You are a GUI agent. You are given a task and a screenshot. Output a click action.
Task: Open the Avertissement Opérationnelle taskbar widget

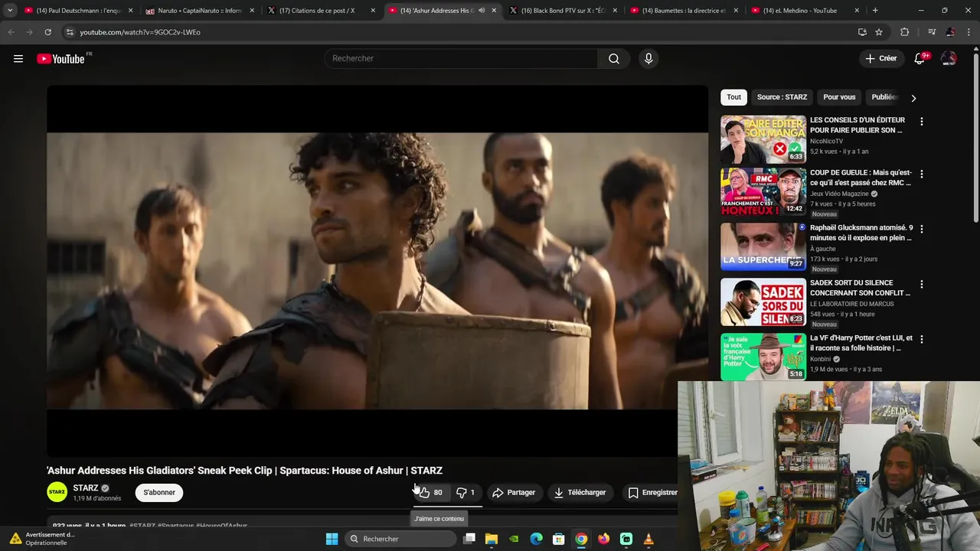[x=43, y=539]
